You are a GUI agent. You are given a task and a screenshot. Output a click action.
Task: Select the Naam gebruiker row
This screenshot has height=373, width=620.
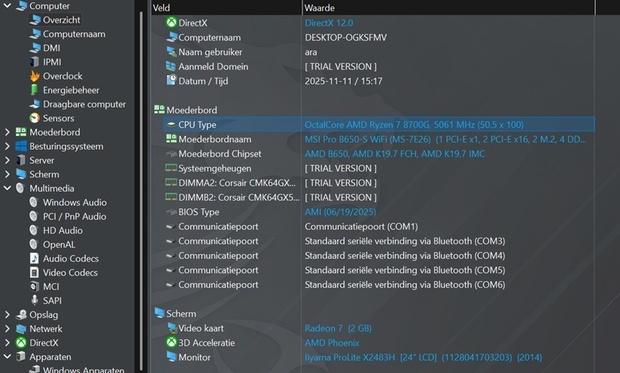click(373, 52)
